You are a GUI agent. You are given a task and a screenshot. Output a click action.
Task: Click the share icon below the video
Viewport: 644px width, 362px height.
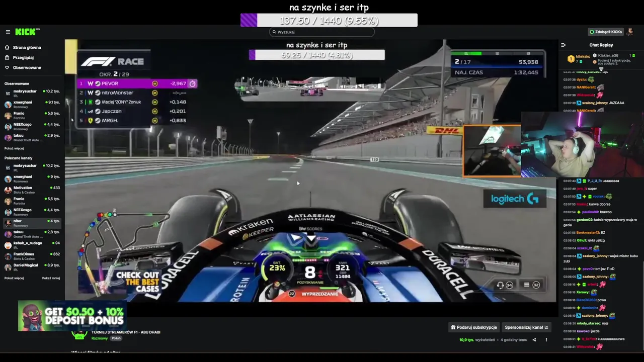coord(534,340)
